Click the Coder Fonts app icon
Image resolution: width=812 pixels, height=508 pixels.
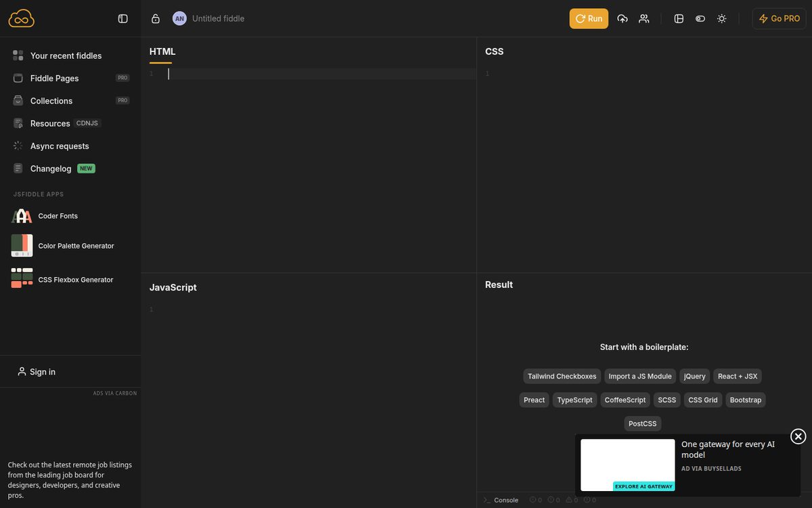coord(22,216)
